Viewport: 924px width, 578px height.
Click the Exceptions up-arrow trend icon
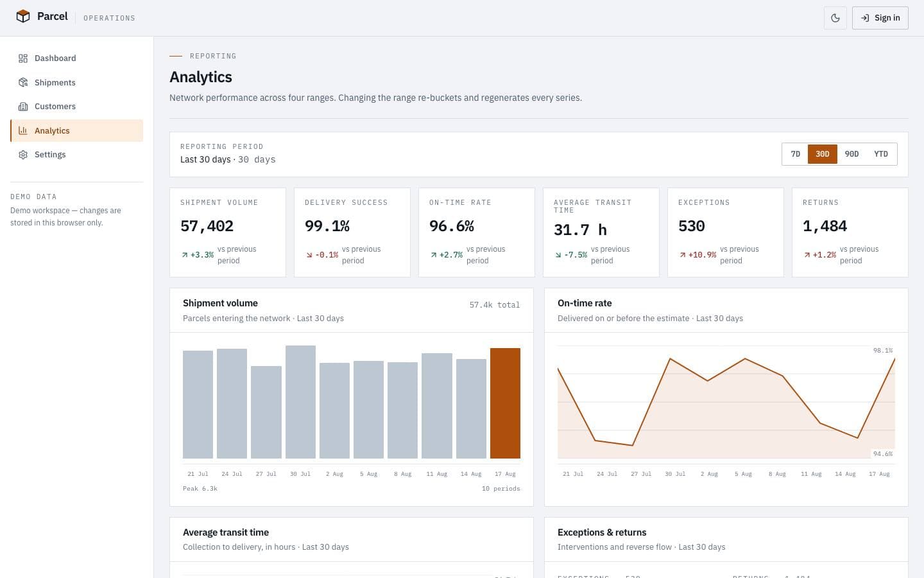click(683, 255)
